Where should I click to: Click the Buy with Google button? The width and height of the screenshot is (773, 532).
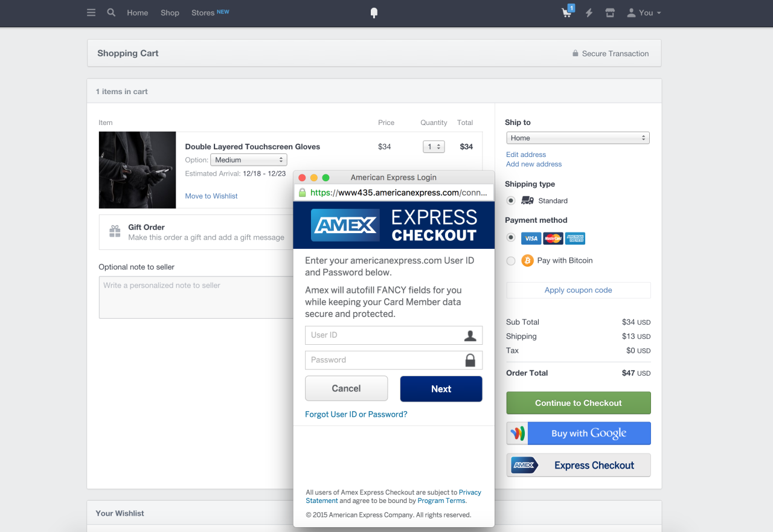579,433
